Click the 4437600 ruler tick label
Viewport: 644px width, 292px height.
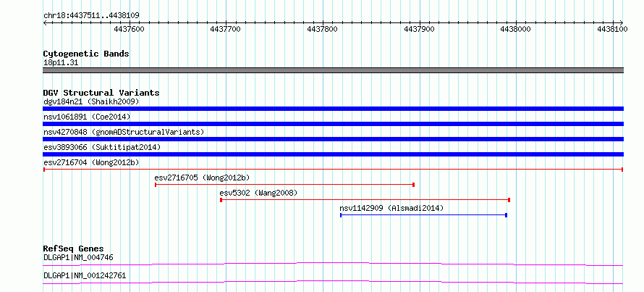tap(129, 30)
